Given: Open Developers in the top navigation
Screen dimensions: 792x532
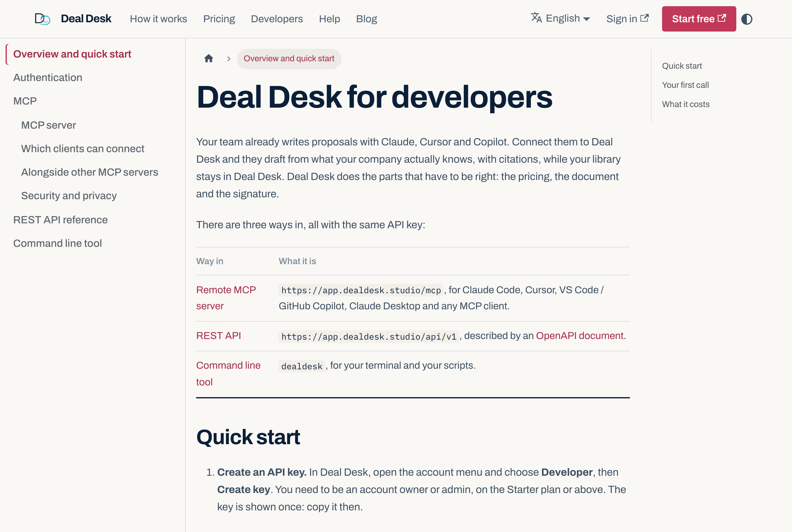Looking at the screenshot, I should [x=277, y=19].
